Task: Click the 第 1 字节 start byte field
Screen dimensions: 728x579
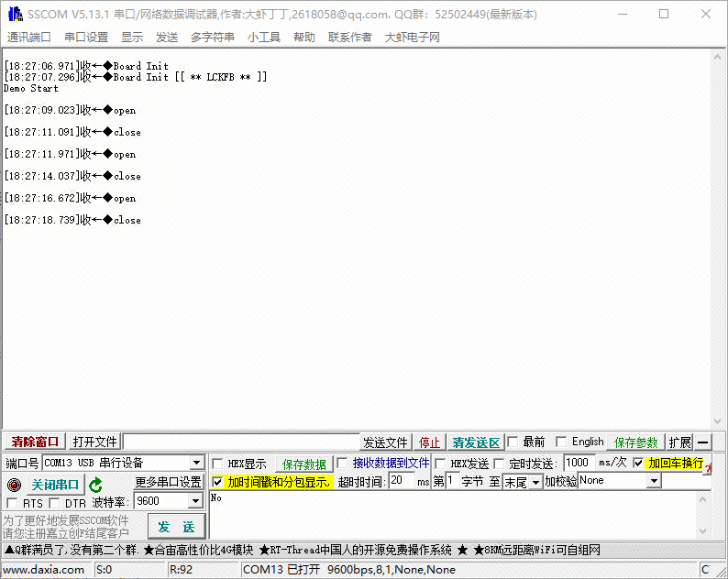Action: click(x=452, y=480)
